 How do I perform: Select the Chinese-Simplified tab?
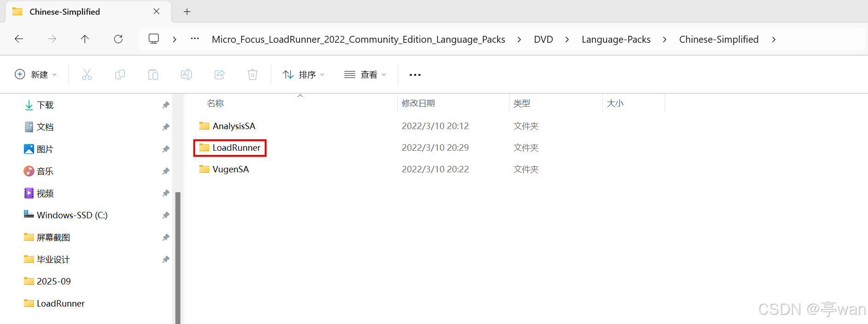(88, 11)
